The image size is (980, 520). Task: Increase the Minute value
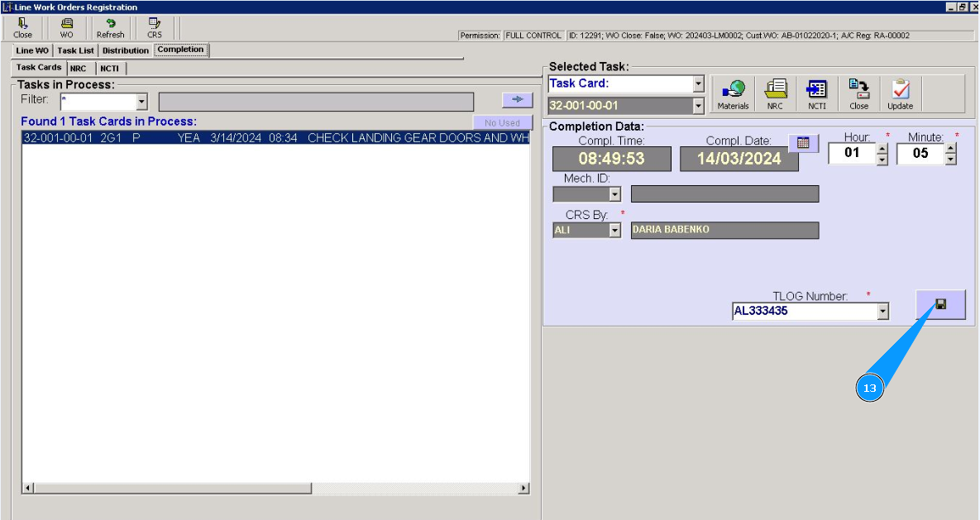[x=950, y=149]
